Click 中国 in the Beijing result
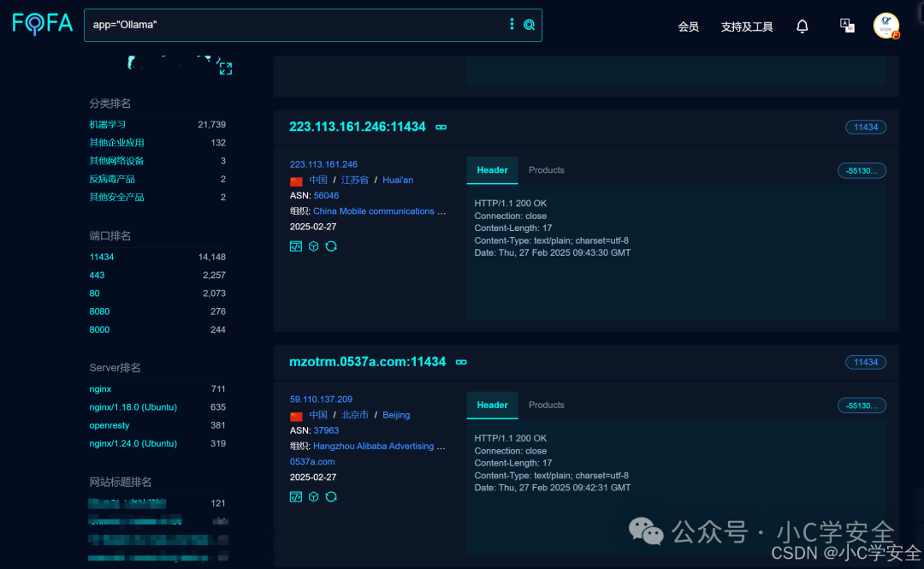The image size is (924, 569). point(318,415)
